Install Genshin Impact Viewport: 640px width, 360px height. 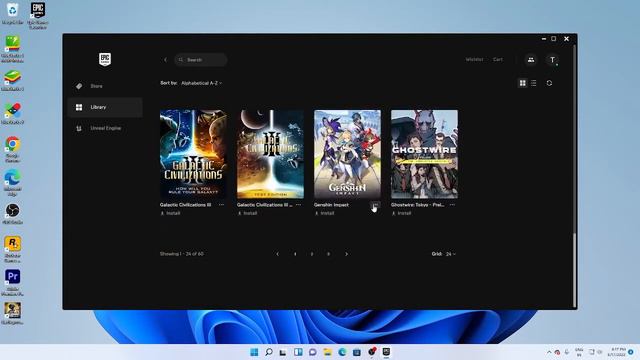324,213
